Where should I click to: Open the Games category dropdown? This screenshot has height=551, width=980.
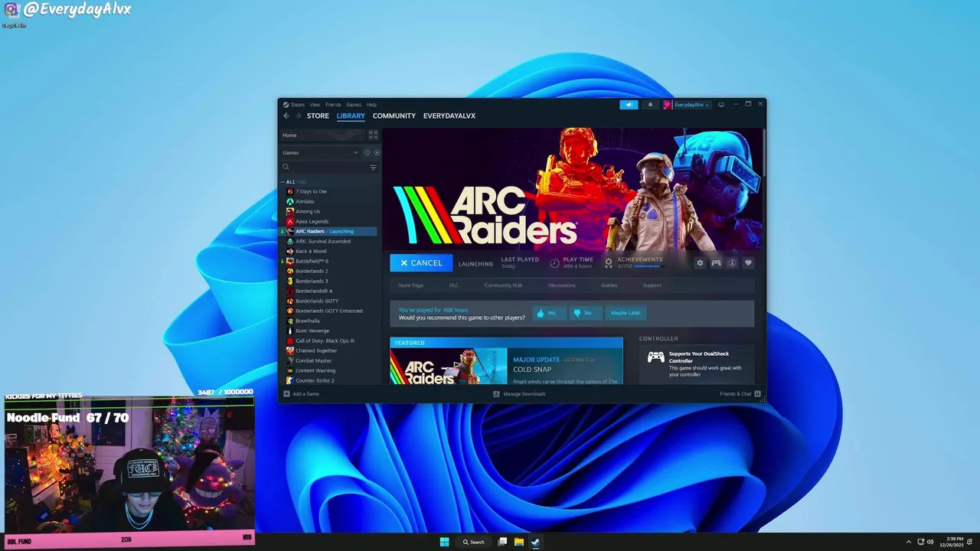(320, 152)
